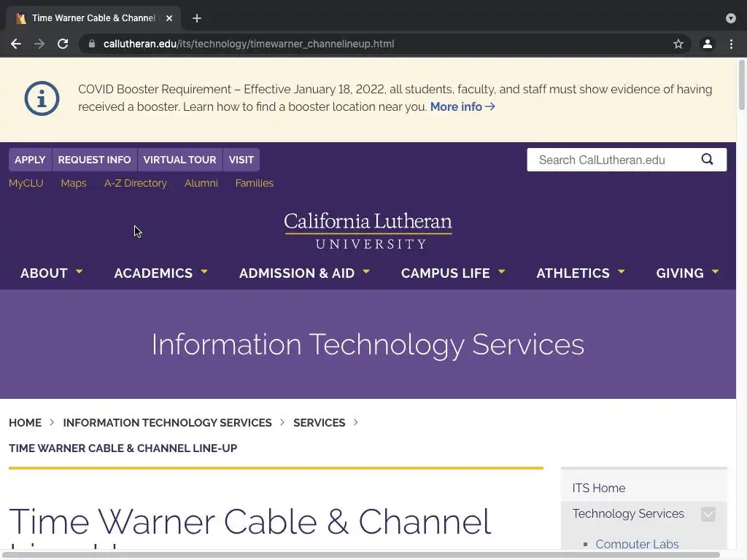The image size is (747, 560).
Task: Open the ACADEMICS navigation menu
Action: (x=153, y=273)
